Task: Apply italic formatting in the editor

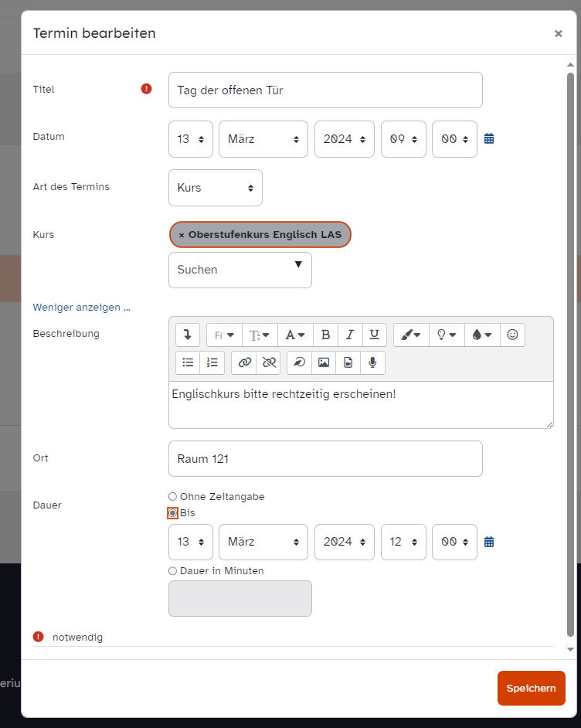Action: (350, 335)
